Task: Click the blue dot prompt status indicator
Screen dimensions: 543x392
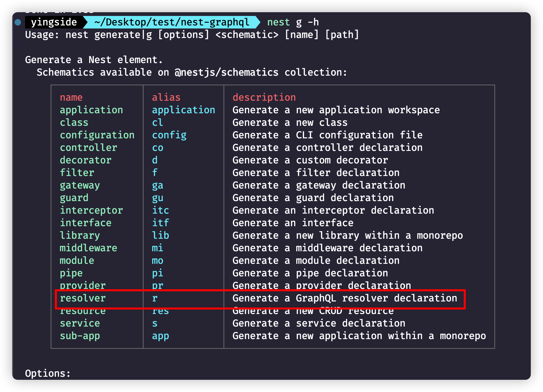Action: (x=18, y=22)
